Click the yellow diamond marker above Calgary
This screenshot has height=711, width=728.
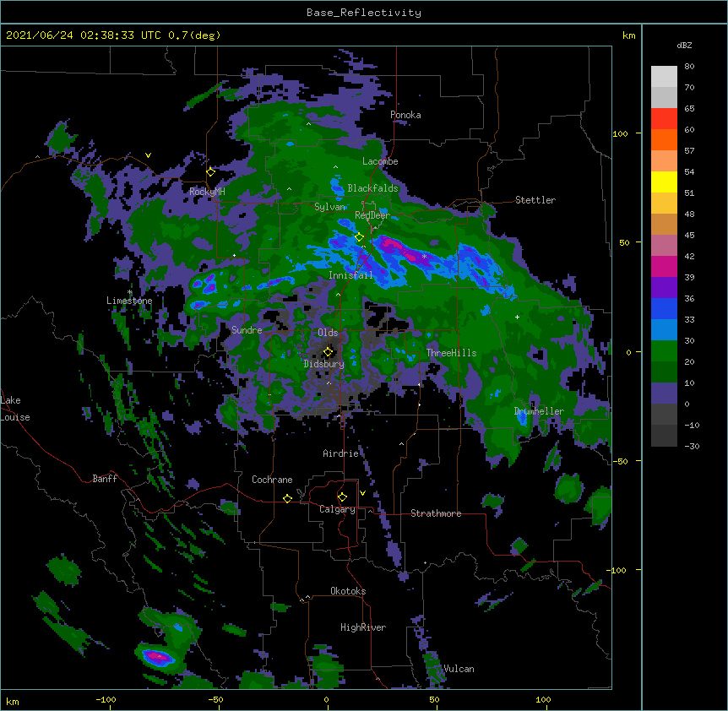click(x=342, y=497)
